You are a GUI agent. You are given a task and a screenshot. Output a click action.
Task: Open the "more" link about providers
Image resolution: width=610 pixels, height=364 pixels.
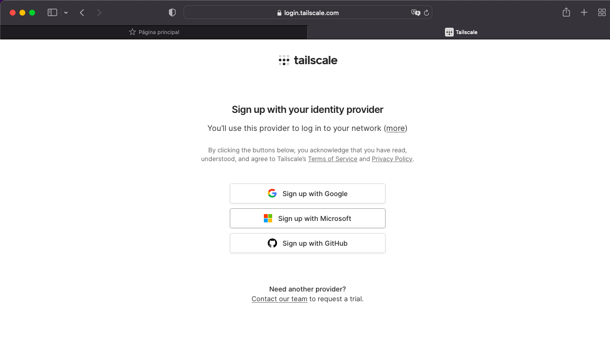(x=395, y=128)
